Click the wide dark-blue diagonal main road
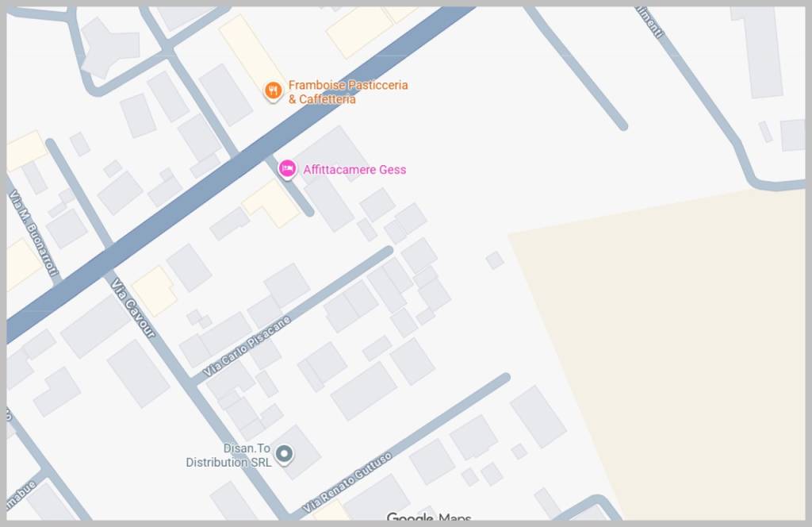 238,169
